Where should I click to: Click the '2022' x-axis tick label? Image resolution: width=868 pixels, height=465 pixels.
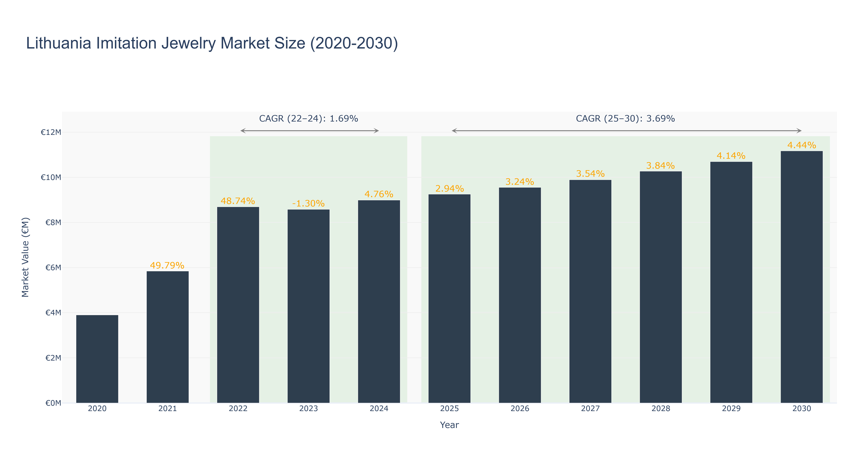238,408
